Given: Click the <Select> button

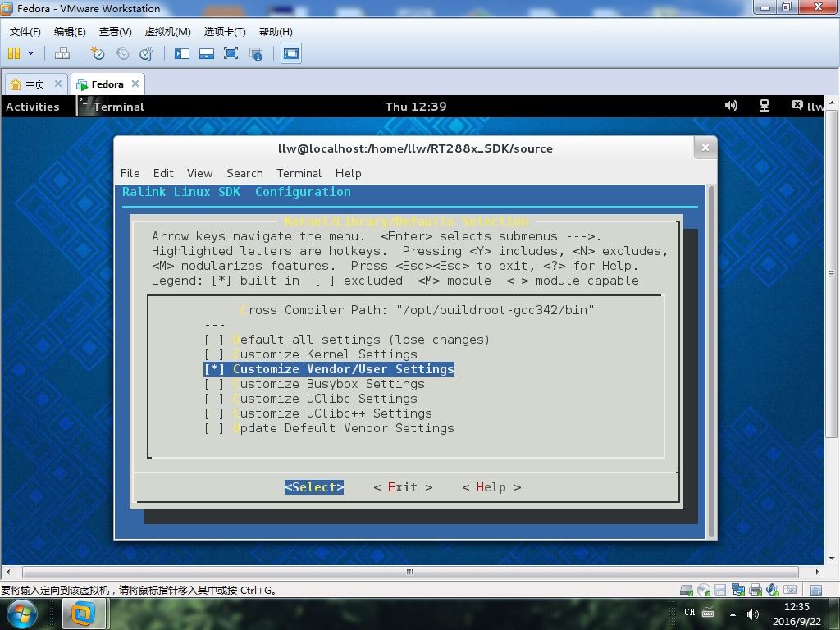Looking at the screenshot, I should click(314, 487).
